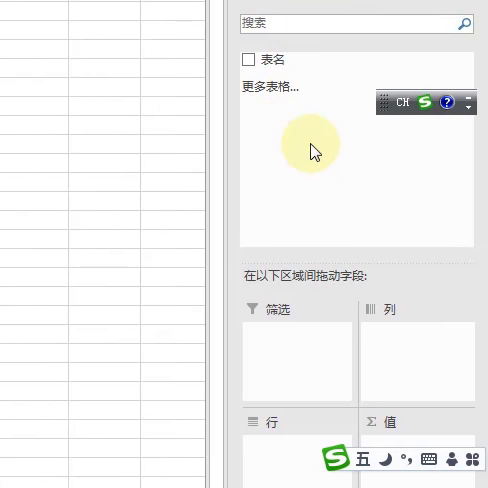Toggle 五 Wubi input mode
This screenshot has width=488, height=488.
point(363,459)
